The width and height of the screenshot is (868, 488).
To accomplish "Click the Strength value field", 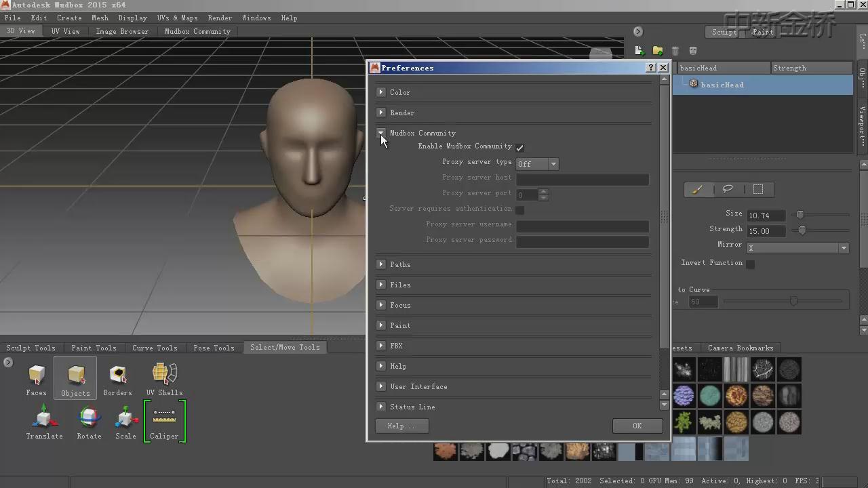I will pyautogui.click(x=766, y=231).
